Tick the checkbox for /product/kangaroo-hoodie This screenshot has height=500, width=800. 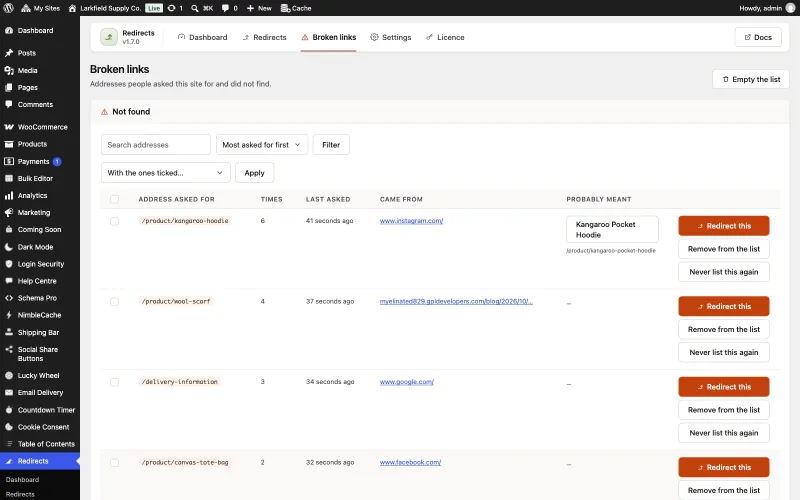pyautogui.click(x=114, y=221)
